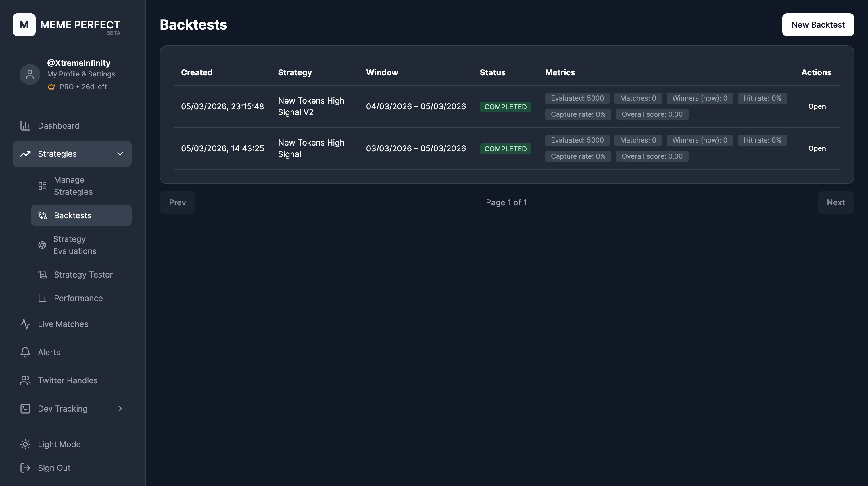
Task: Click the Strategy Evaluations aperture icon
Action: 42,245
